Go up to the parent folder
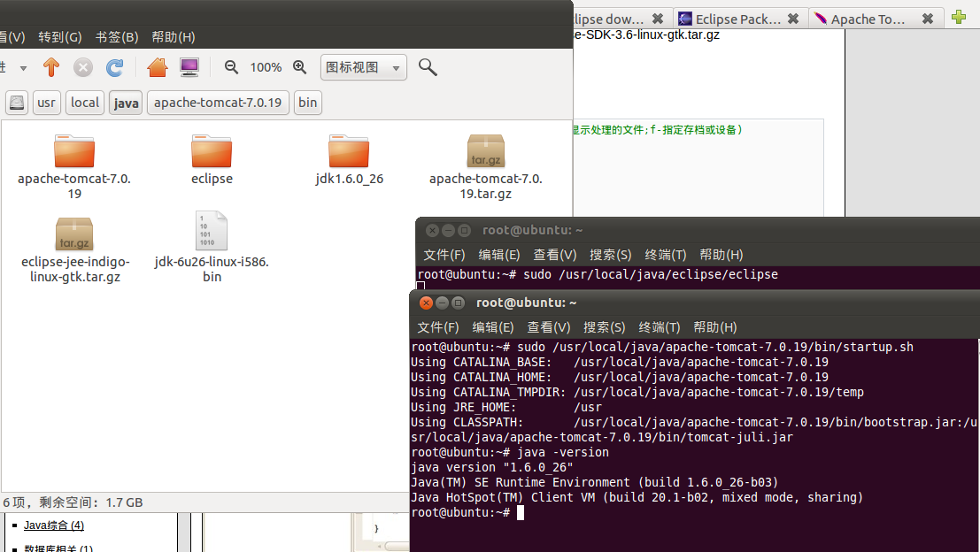 point(51,67)
